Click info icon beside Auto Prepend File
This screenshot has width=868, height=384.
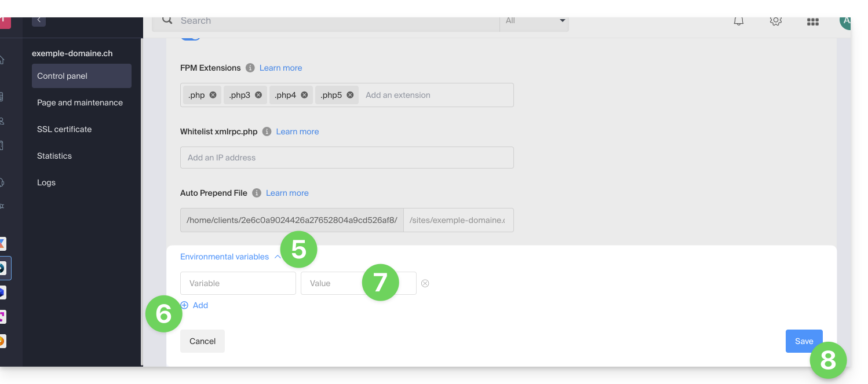[257, 193]
